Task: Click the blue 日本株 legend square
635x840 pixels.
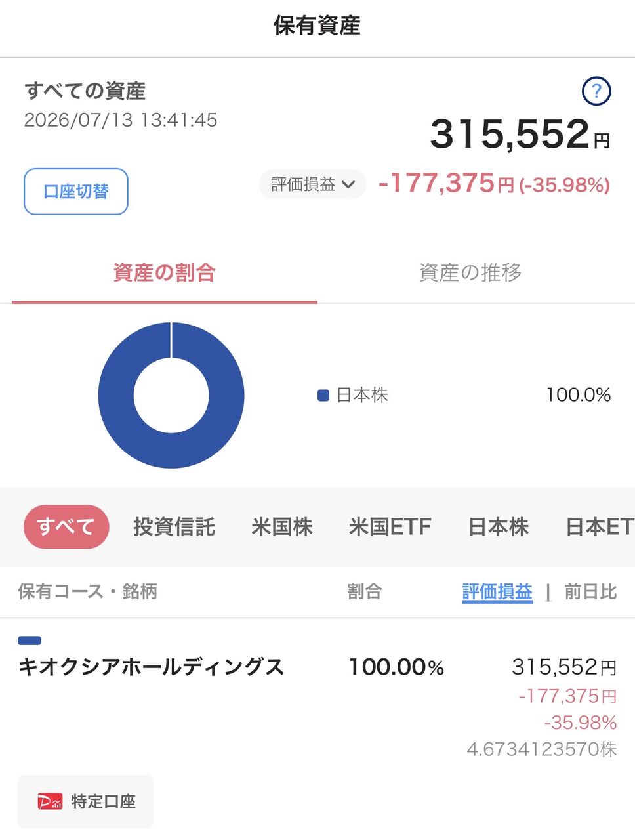Action: [x=323, y=395]
